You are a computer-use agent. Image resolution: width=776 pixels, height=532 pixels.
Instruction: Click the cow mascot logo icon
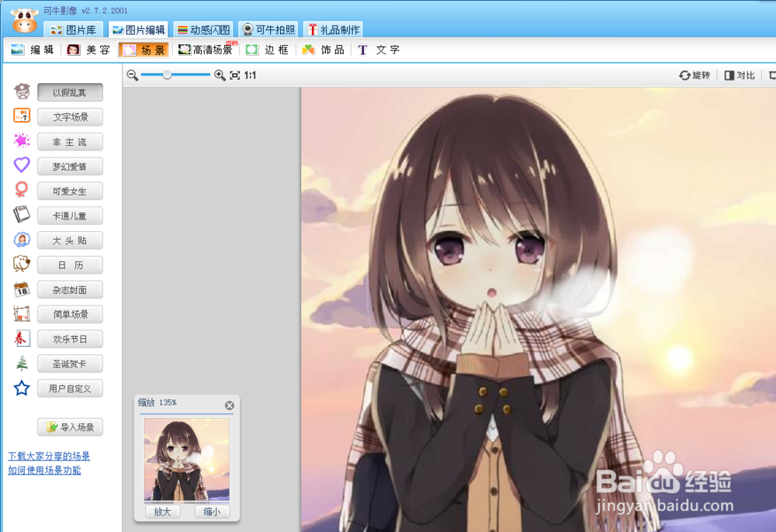point(24,19)
